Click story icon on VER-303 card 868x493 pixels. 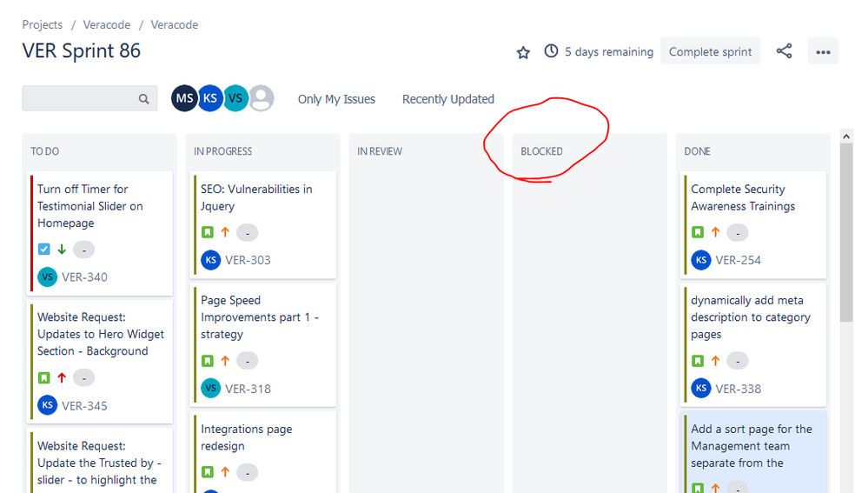pos(207,232)
